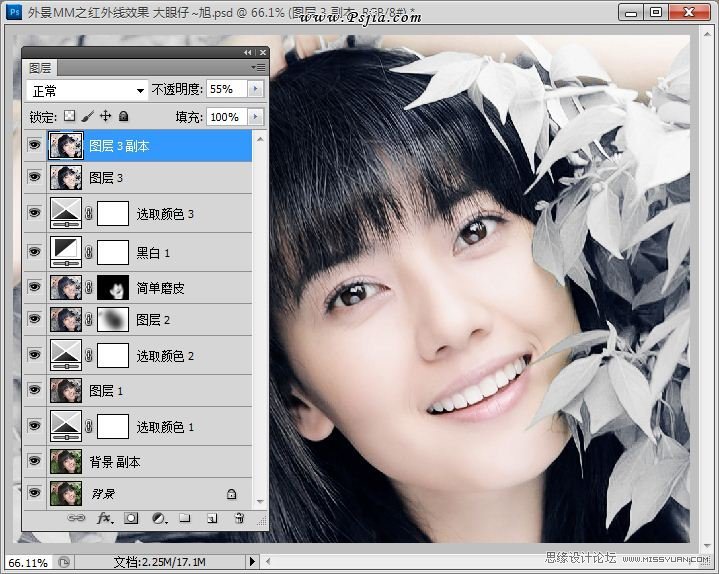Create a new layer group with the folder icon
The image size is (719, 574).
pyautogui.click(x=185, y=519)
